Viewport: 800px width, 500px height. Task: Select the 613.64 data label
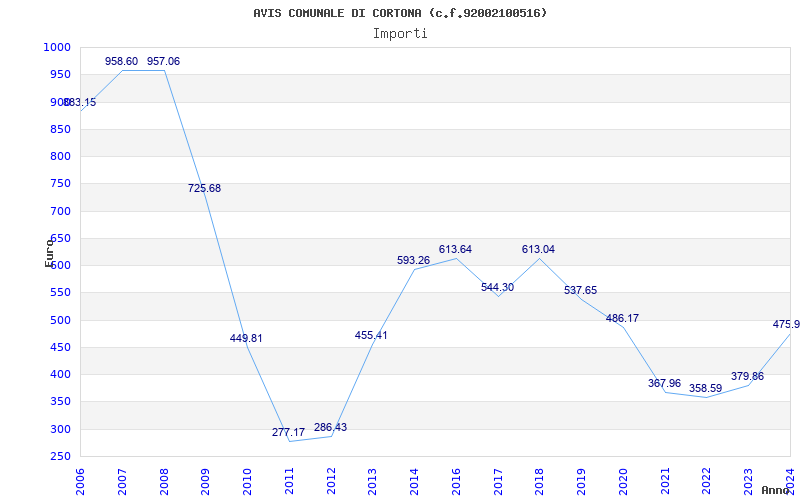pos(455,249)
